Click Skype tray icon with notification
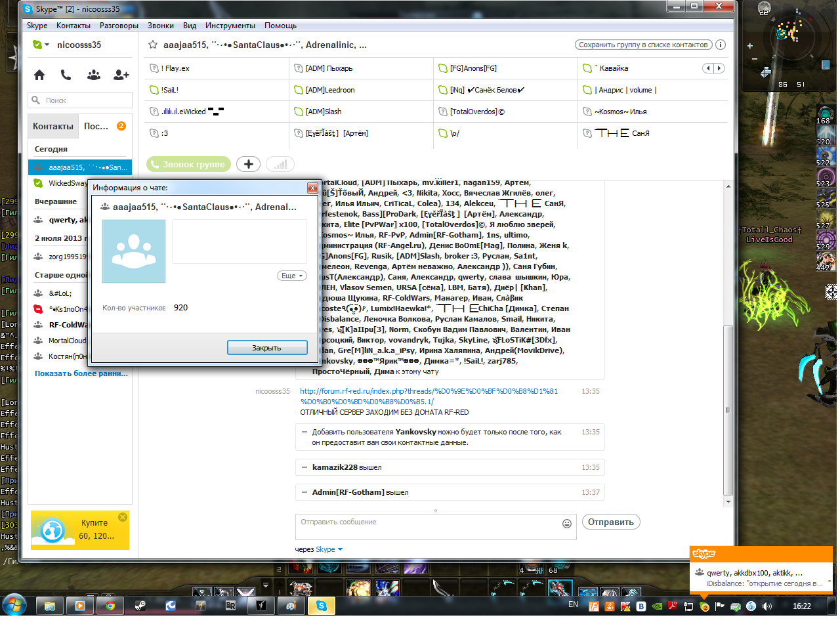The height and width of the screenshot is (630, 840). pos(704,606)
